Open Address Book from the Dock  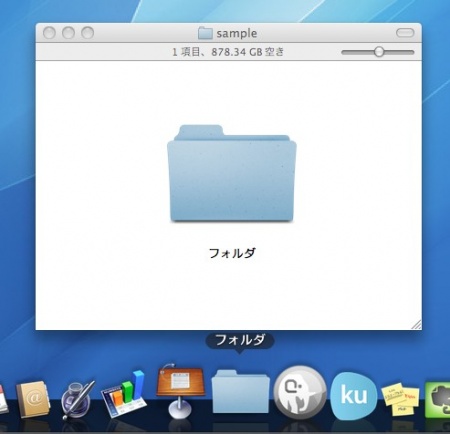33,399
